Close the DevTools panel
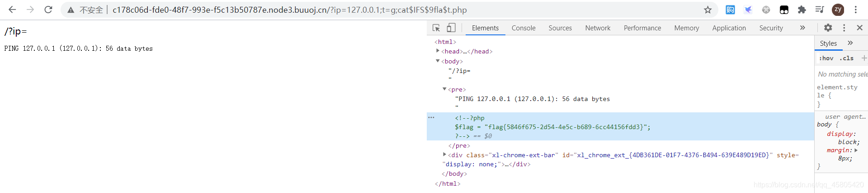Viewport: 868px width, 193px height. coord(860,28)
